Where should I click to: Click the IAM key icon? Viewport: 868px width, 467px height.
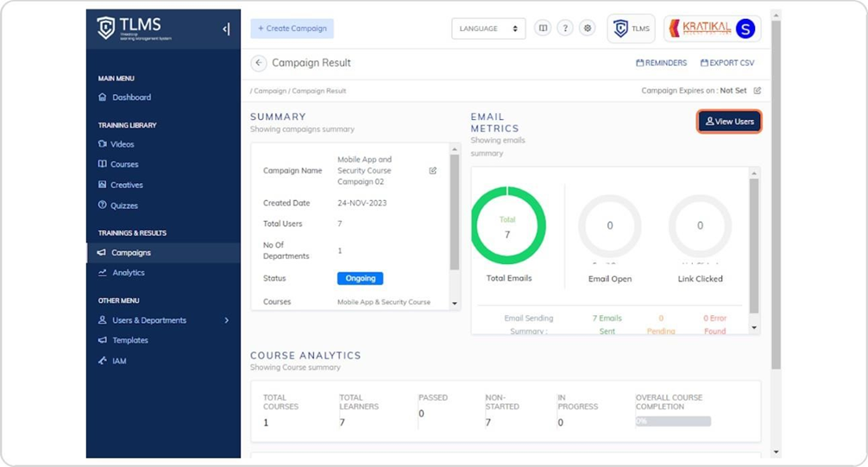pyautogui.click(x=103, y=361)
